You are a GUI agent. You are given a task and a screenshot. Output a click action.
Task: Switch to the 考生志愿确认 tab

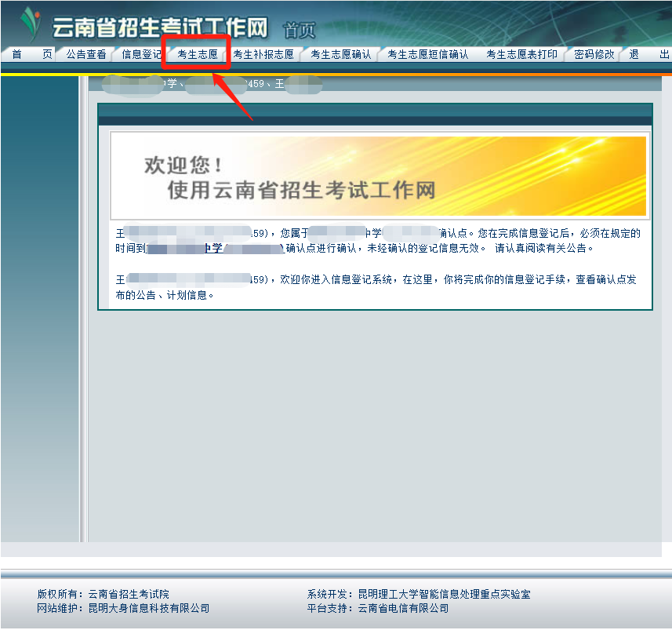click(341, 54)
